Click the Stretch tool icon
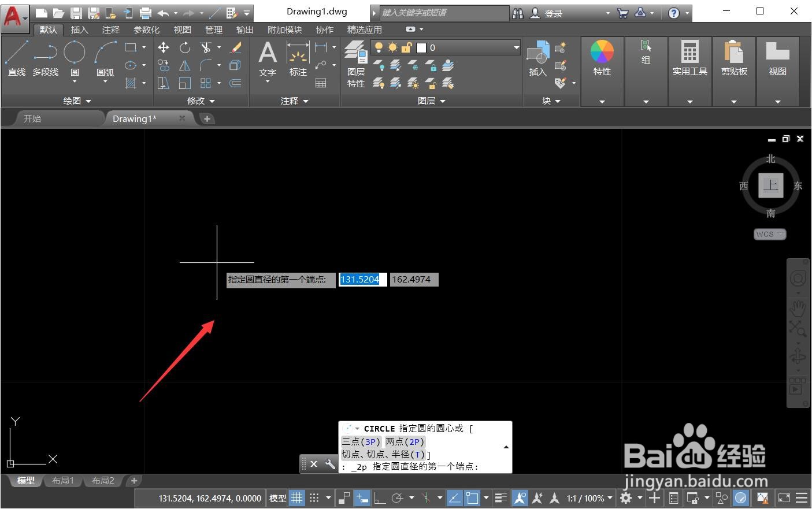 coord(164,83)
